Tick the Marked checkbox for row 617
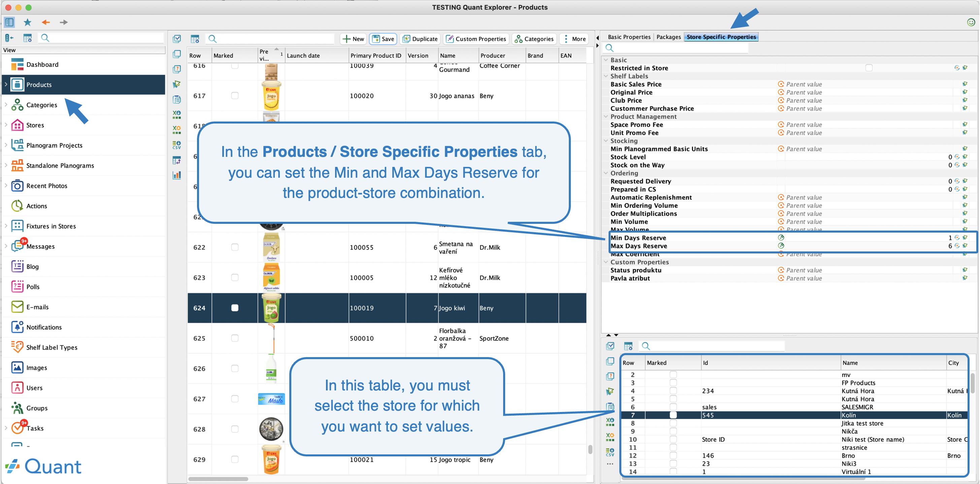 click(235, 96)
